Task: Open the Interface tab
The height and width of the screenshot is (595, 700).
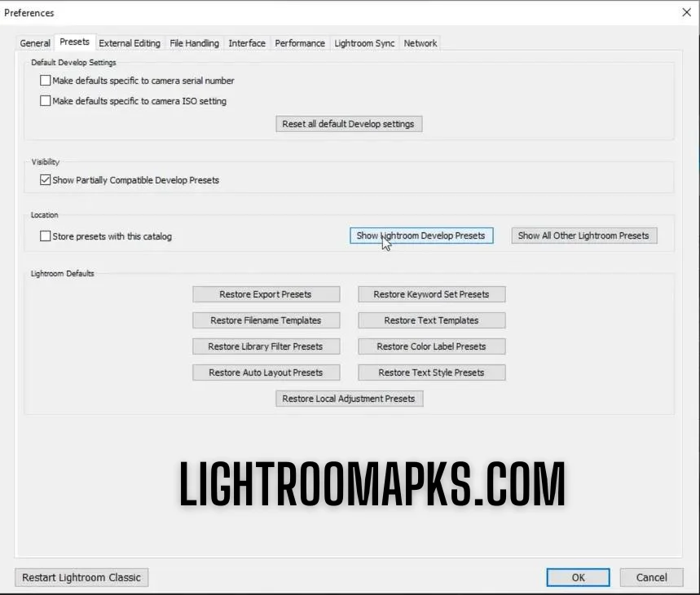Action: [x=247, y=43]
